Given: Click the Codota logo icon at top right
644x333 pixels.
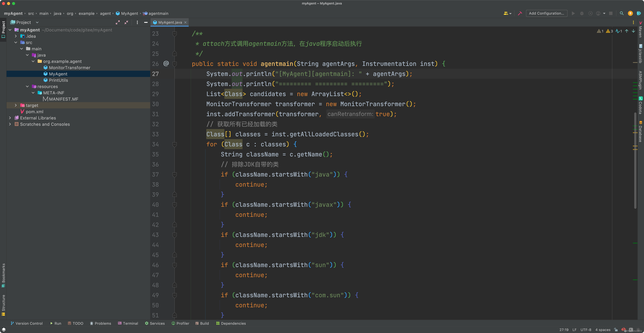Looking at the screenshot, I should (639, 13).
